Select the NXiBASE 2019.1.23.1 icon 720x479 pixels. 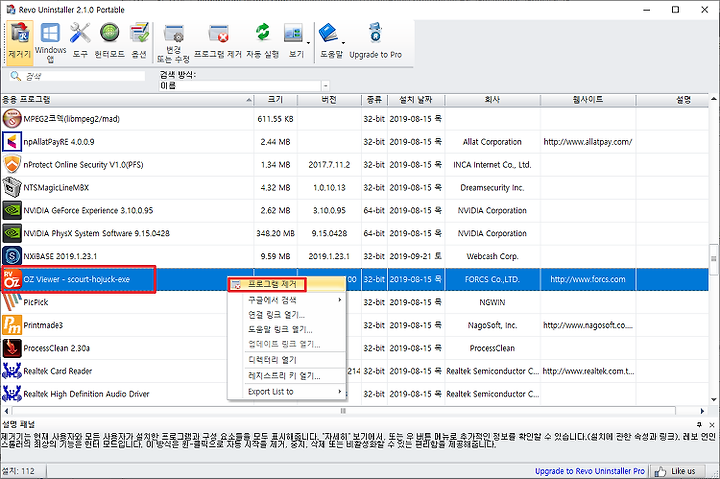(11, 256)
